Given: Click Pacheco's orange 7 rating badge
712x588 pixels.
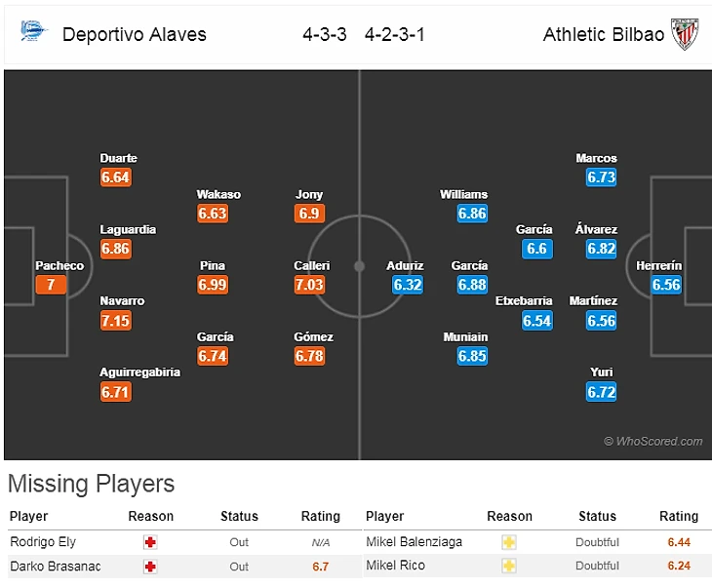Looking at the screenshot, I should click(x=51, y=285).
